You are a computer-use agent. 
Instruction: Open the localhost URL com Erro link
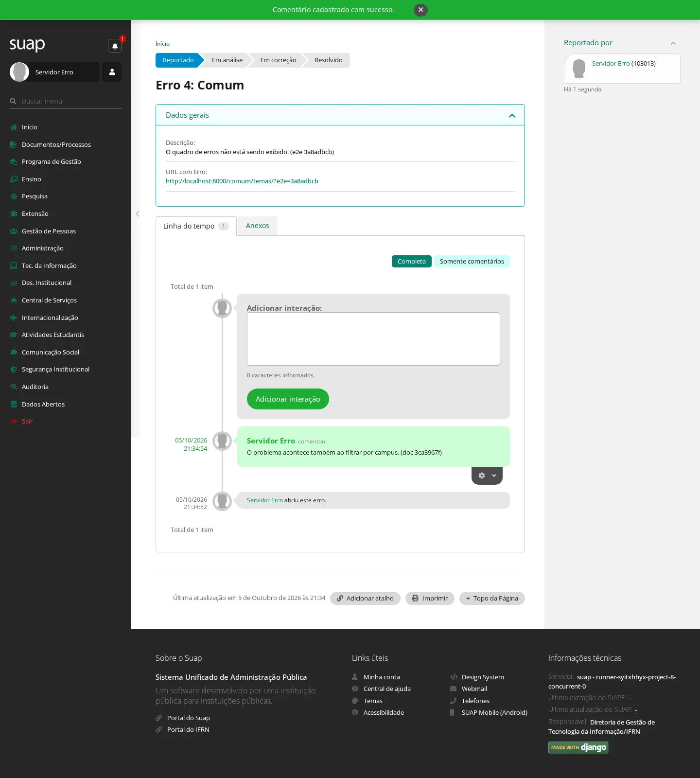click(242, 181)
